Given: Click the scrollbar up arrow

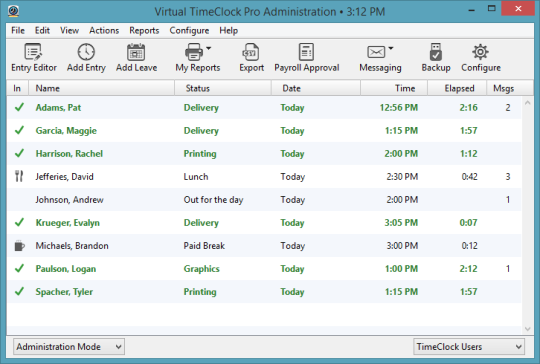Looking at the screenshot, I should pos(527,103).
